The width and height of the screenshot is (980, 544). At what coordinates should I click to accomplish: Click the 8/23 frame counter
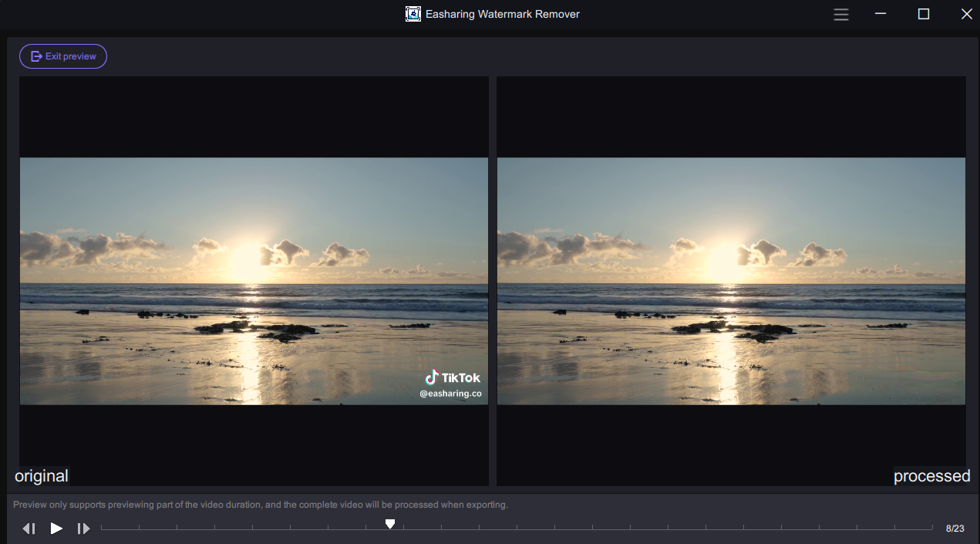click(955, 529)
